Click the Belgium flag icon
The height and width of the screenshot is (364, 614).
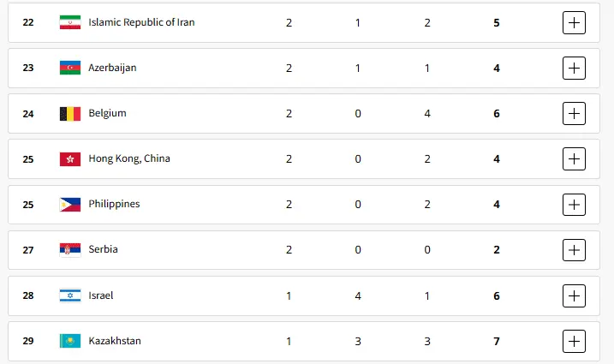(69, 113)
